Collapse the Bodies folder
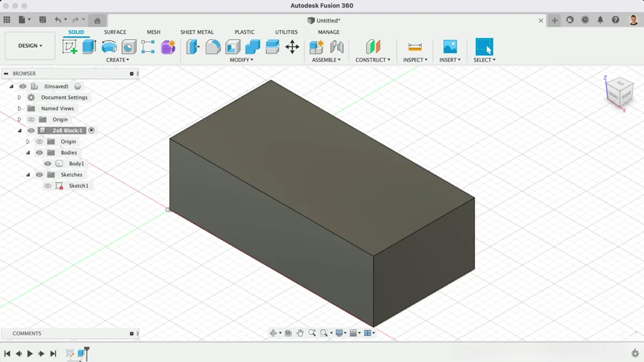Screen dimensions: 644x362 pos(28,153)
